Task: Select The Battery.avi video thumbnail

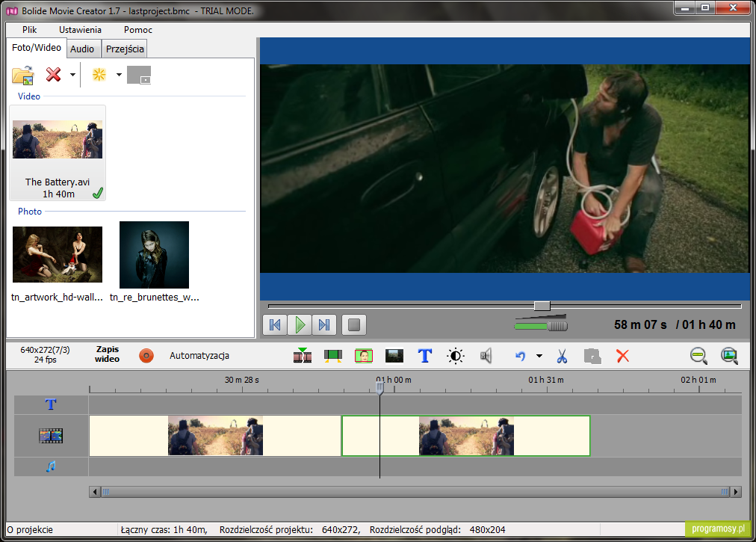Action: 58,153
